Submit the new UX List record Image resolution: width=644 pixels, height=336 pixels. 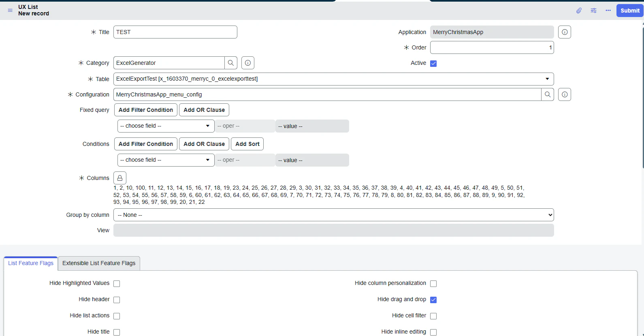[x=630, y=11]
